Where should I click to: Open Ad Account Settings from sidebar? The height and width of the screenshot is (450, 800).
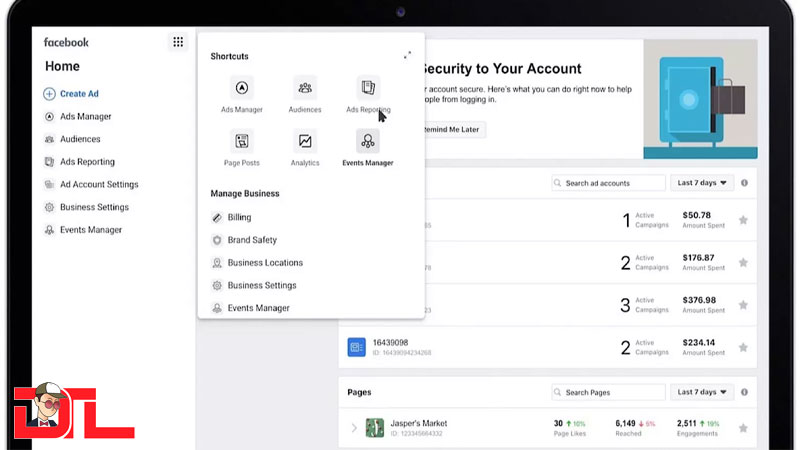tap(99, 184)
